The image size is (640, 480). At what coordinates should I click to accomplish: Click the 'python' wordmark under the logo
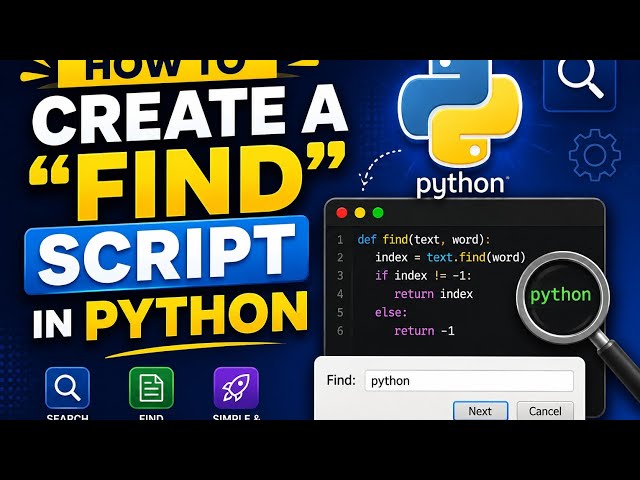(x=460, y=185)
